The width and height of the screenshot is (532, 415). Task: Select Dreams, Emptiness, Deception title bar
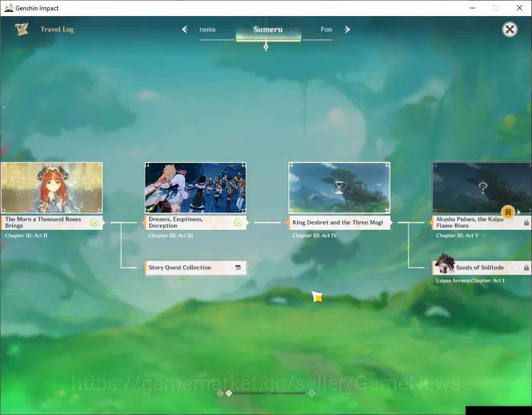click(195, 223)
